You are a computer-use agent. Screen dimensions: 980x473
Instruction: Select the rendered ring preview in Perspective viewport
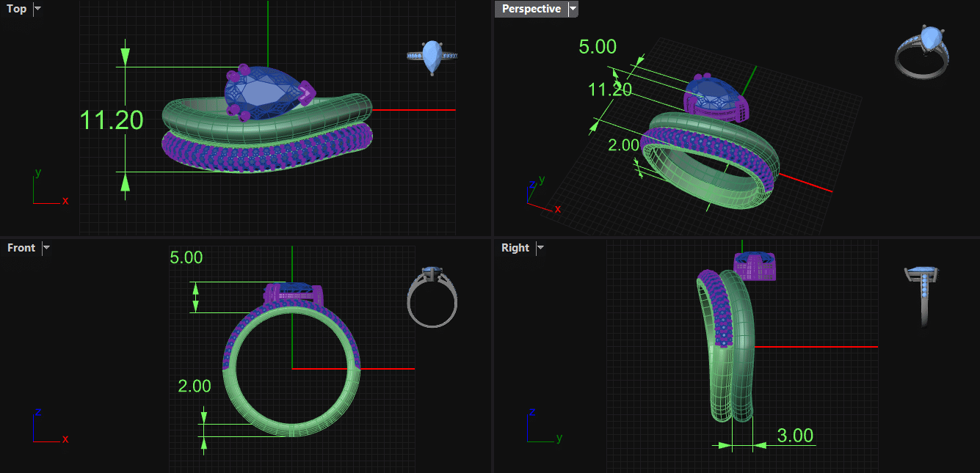tap(922, 51)
